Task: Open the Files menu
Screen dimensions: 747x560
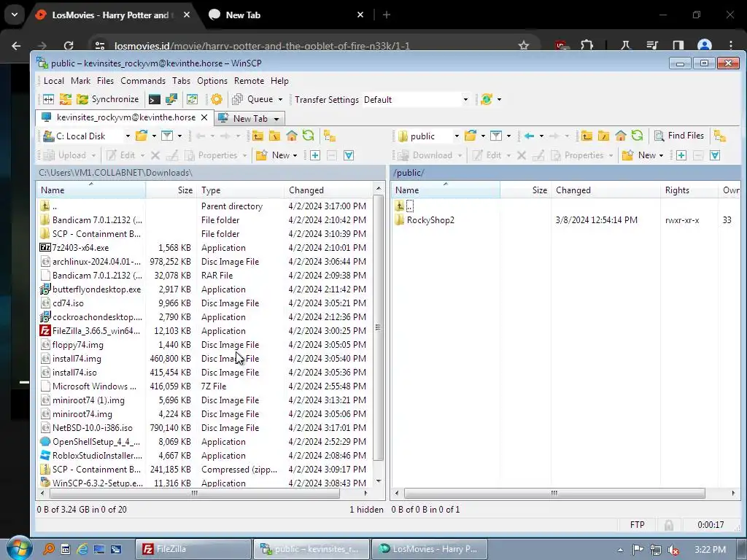Action: coord(105,81)
